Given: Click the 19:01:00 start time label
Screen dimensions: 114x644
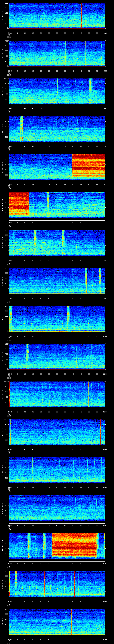Looking at the screenshot, I should (9, 33).
